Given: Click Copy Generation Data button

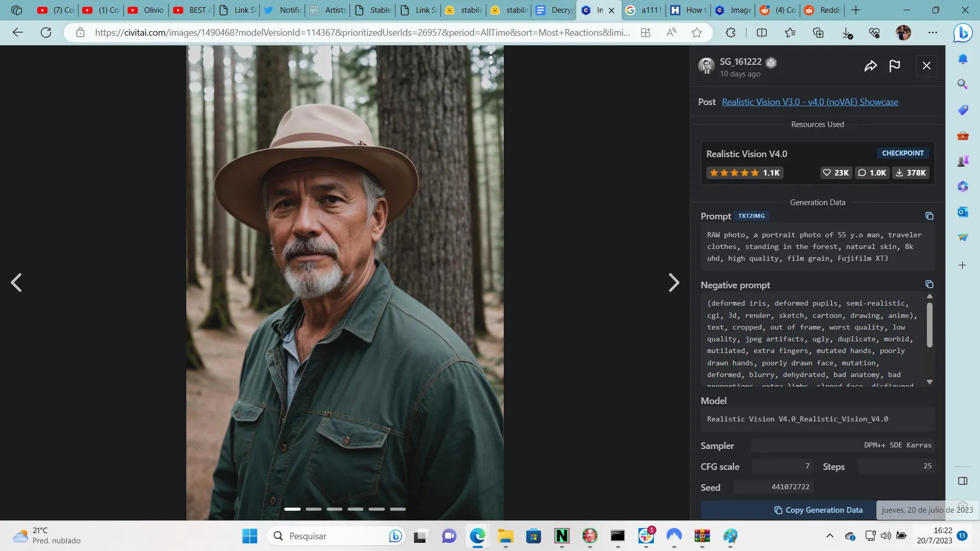Looking at the screenshot, I should [x=818, y=510].
